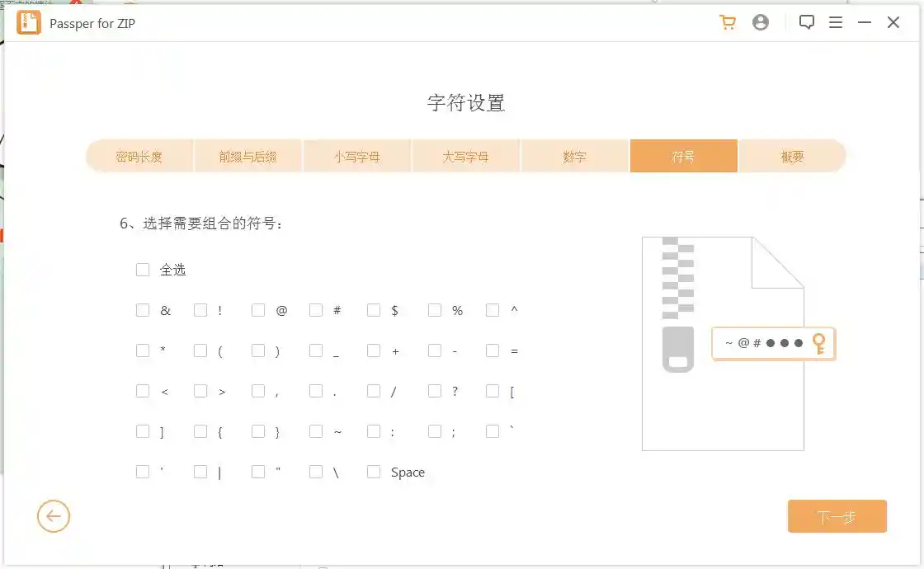Open the 大写字母 tab
924x569 pixels.
[x=465, y=156]
